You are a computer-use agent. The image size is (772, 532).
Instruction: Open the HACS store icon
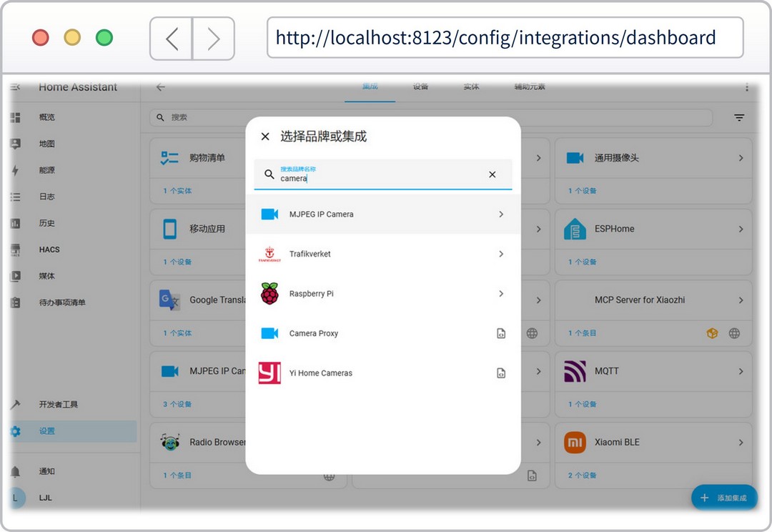click(x=15, y=250)
